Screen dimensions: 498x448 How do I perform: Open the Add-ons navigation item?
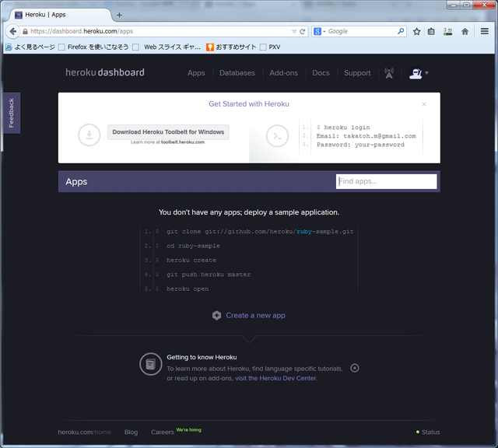pos(283,73)
